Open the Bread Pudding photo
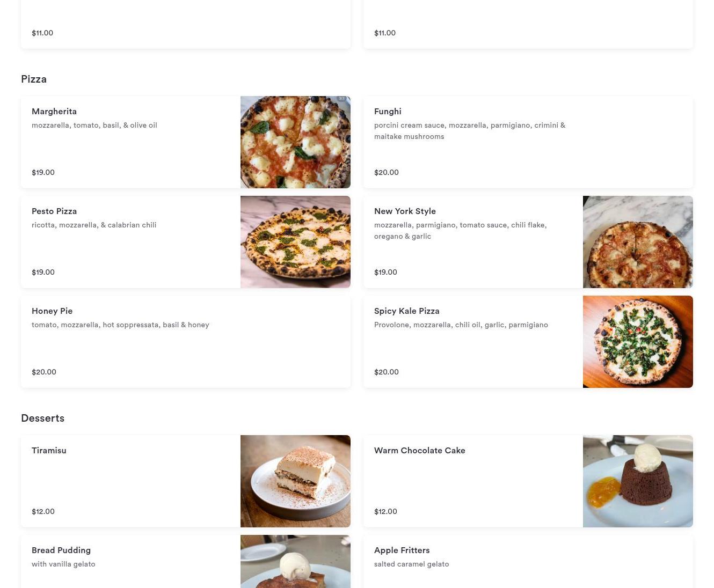The image size is (714, 588). pos(295,561)
